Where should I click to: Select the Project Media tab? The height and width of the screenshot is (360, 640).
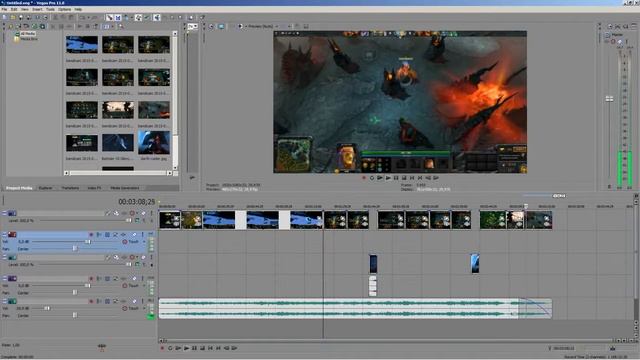click(19, 188)
